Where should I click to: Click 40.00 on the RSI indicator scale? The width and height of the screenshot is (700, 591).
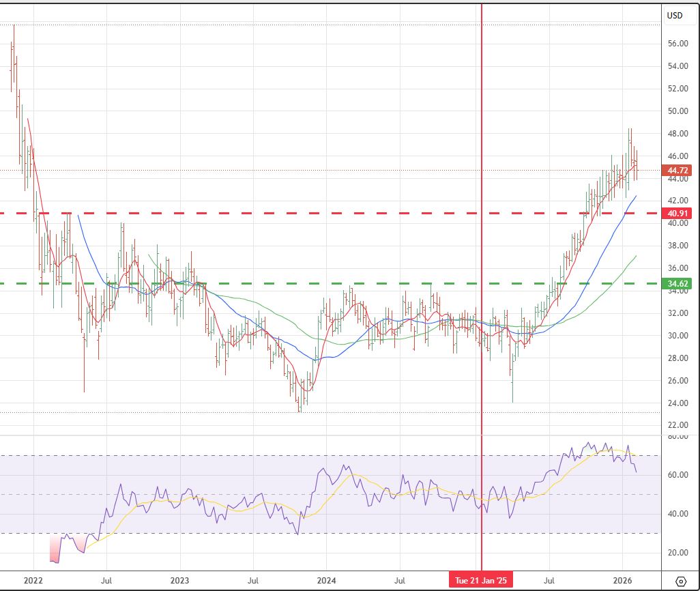tap(677, 514)
